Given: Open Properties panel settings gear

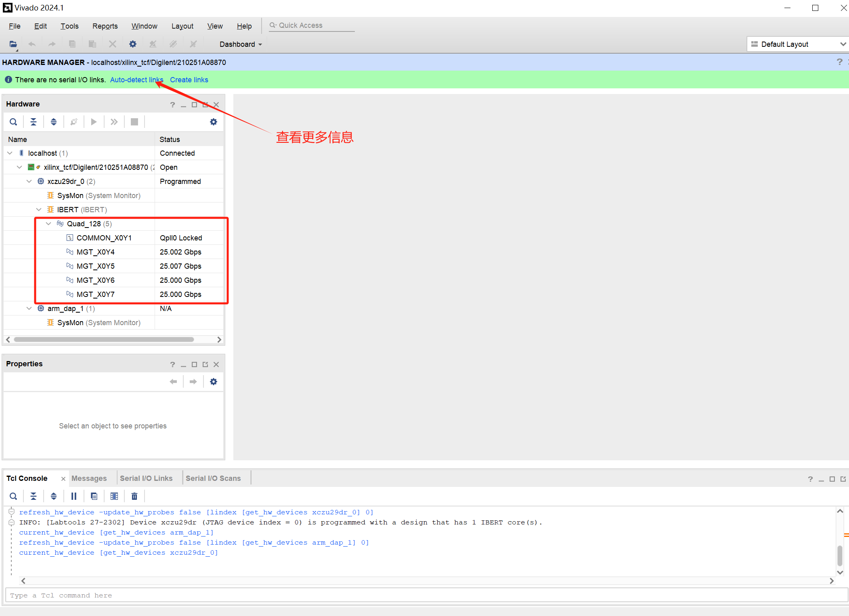Looking at the screenshot, I should [214, 382].
